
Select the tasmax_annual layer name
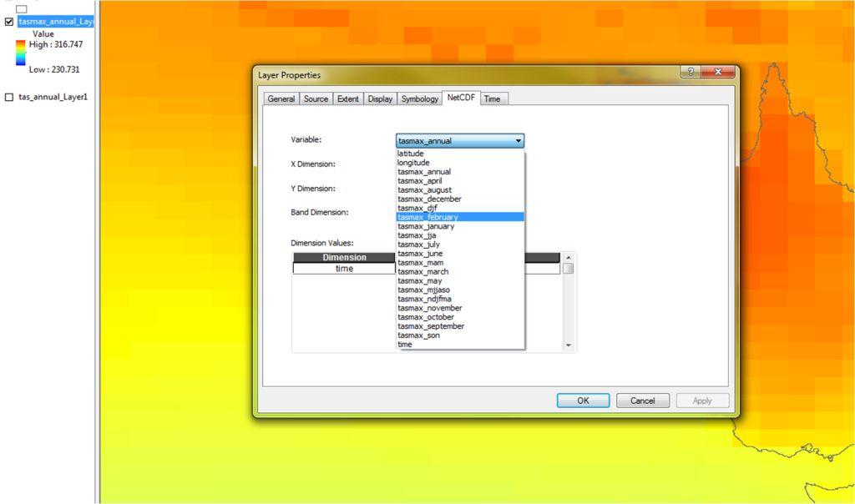click(x=55, y=22)
